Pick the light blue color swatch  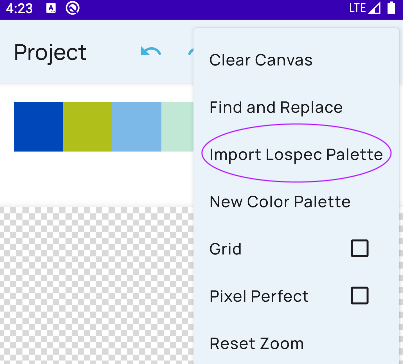point(136,127)
